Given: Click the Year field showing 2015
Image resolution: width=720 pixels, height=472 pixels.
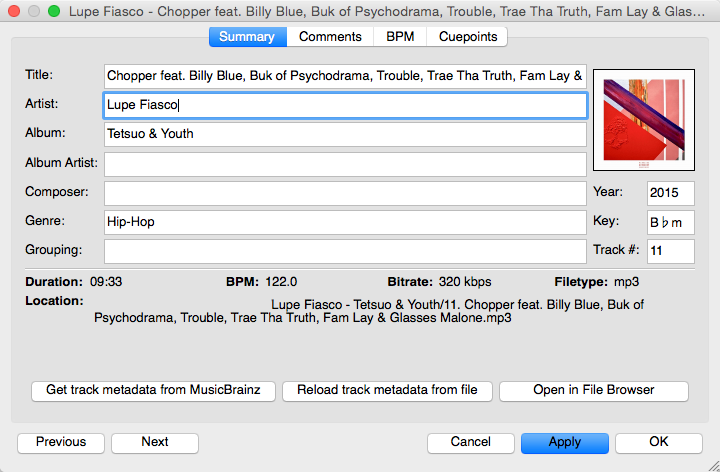Looking at the screenshot, I should pos(670,192).
